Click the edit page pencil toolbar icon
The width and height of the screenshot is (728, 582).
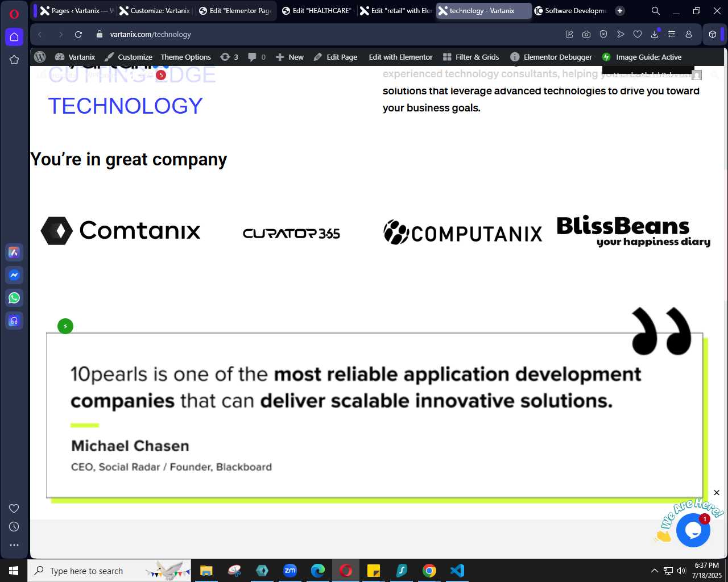pos(569,34)
